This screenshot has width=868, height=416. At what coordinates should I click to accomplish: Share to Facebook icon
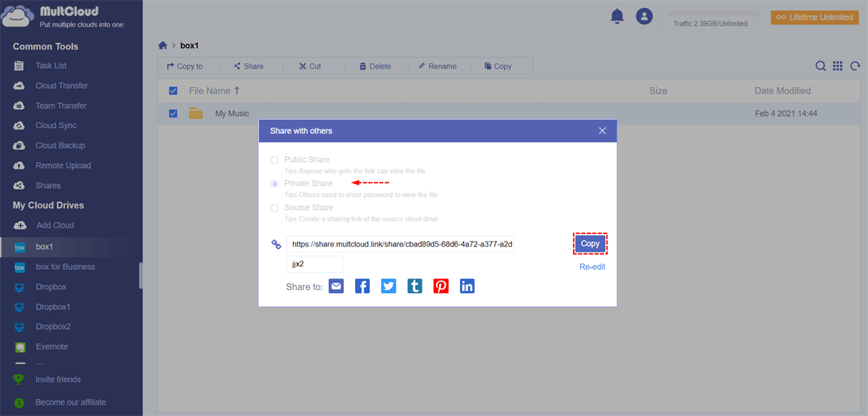click(362, 286)
